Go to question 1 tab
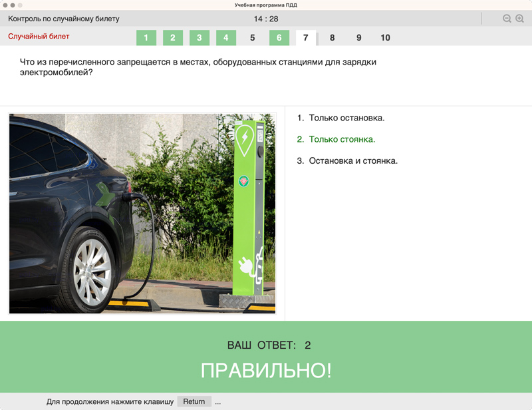The image size is (532, 410). (x=146, y=38)
